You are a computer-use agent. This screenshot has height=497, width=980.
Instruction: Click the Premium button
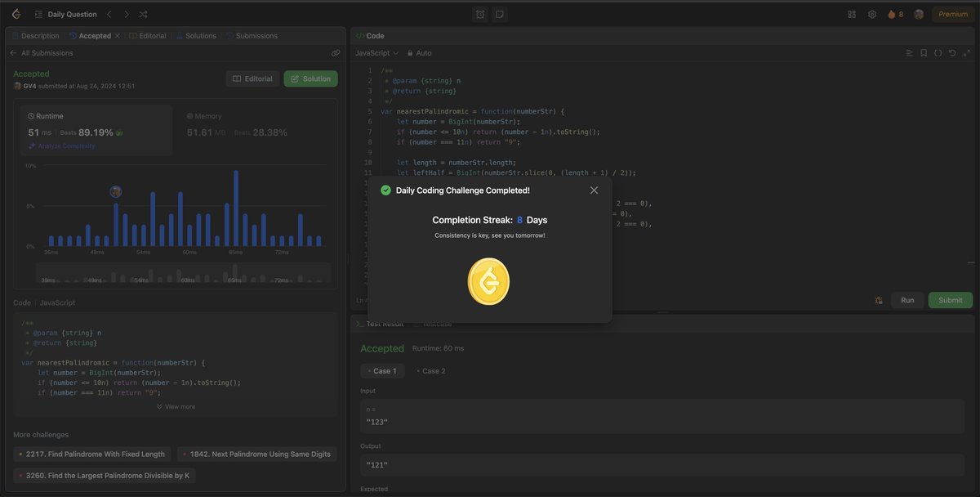point(953,14)
